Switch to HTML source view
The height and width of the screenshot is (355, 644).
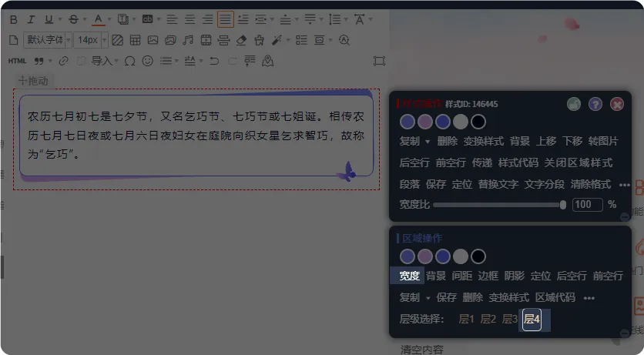17,61
